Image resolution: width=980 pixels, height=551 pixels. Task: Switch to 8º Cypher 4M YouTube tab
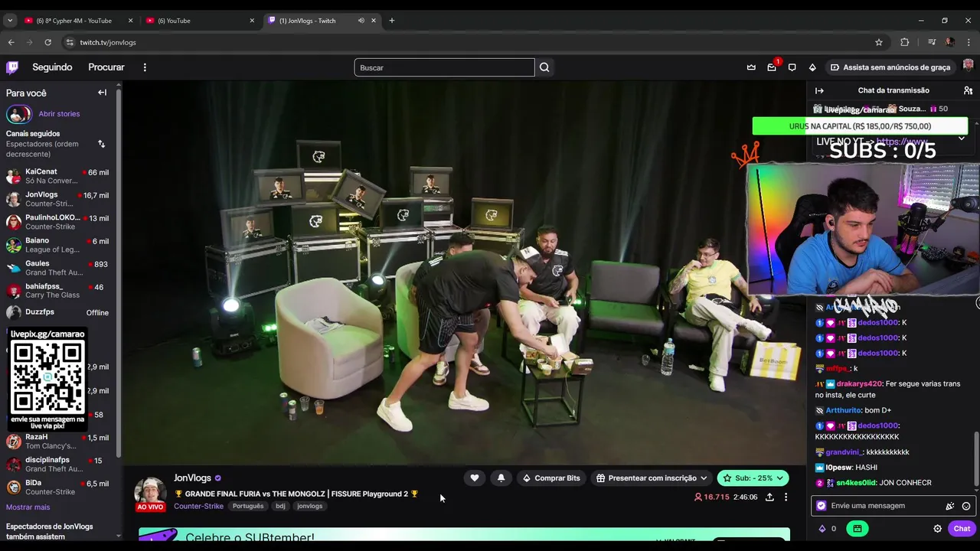(x=80, y=21)
